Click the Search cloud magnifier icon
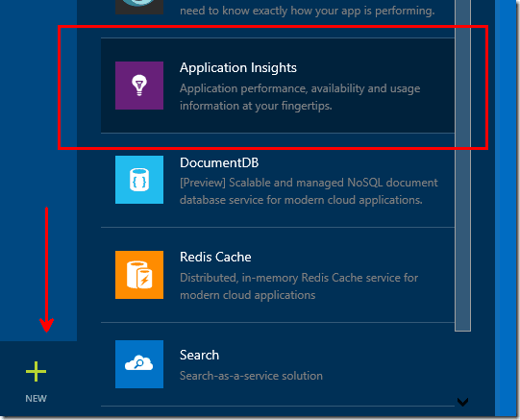 tap(139, 364)
